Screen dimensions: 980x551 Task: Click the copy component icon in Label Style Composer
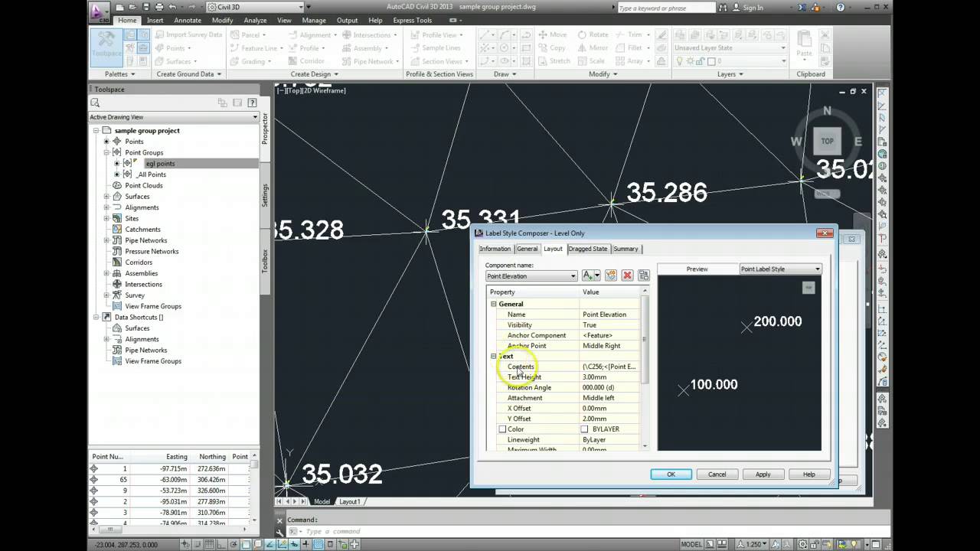click(x=610, y=275)
